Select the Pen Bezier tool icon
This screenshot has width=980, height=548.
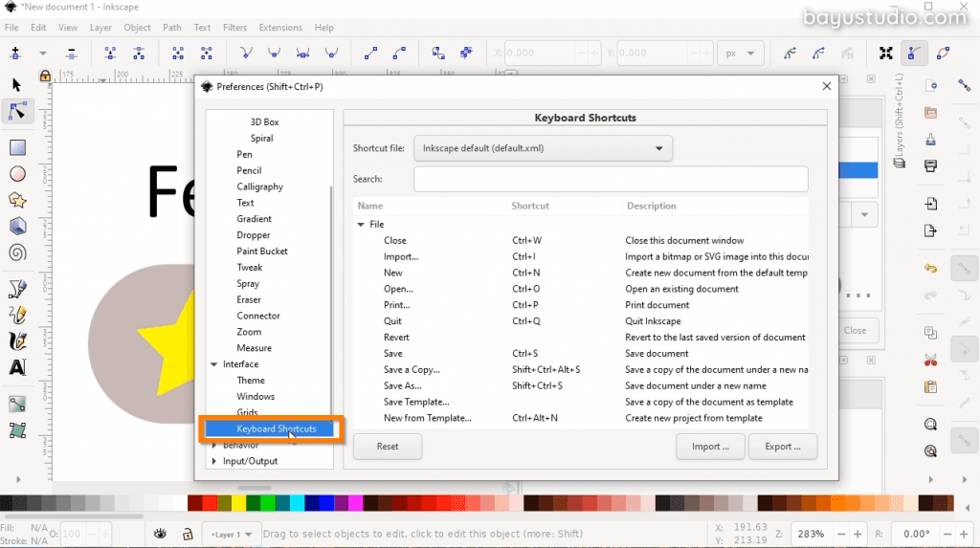coord(17,289)
